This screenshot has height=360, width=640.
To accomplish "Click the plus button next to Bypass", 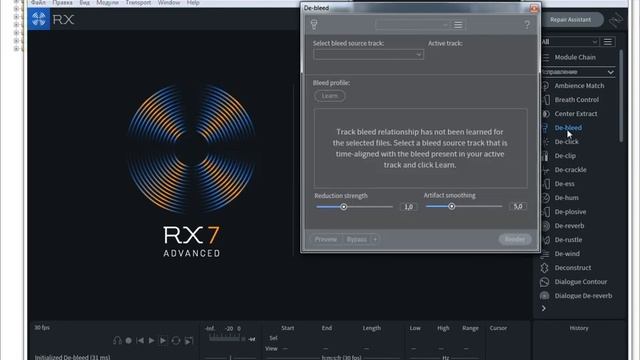I will (375, 239).
